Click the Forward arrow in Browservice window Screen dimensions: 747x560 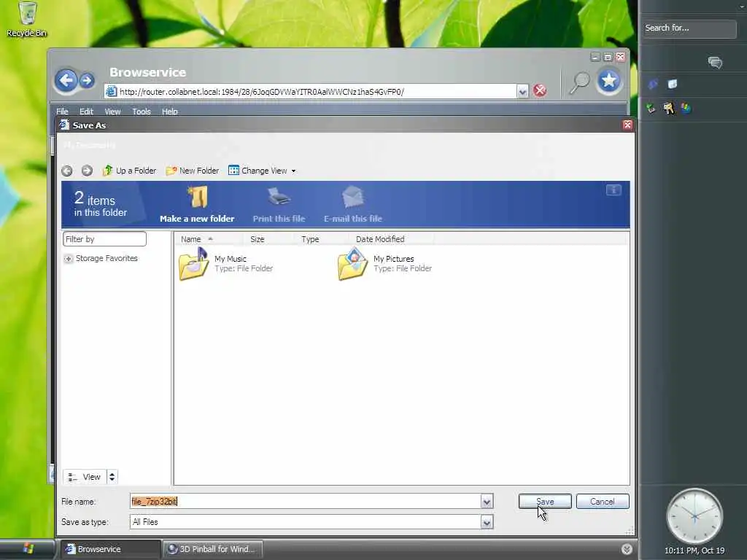pyautogui.click(x=87, y=80)
